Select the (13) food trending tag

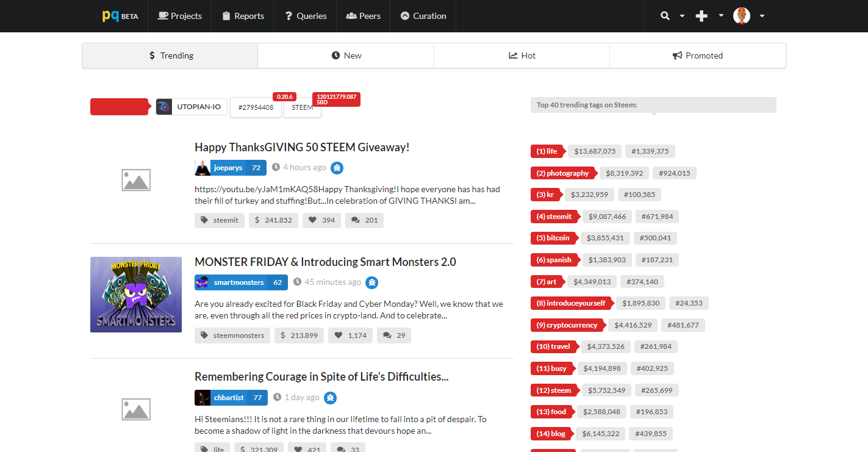(552, 412)
